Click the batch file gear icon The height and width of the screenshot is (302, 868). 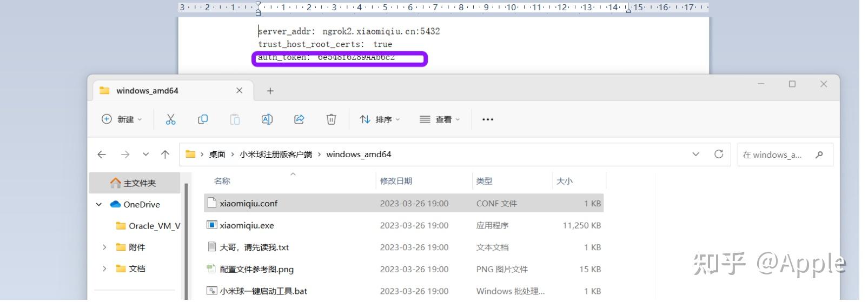212,291
